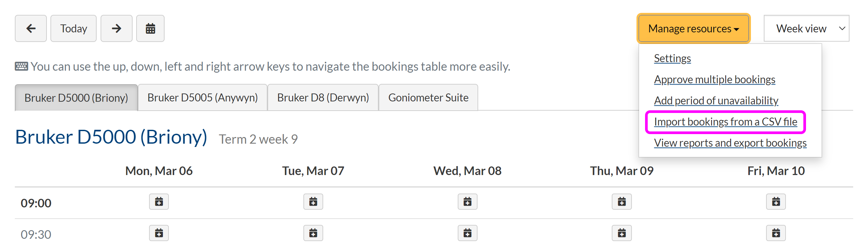
Task: Open View reports and export bookings
Action: click(x=730, y=143)
